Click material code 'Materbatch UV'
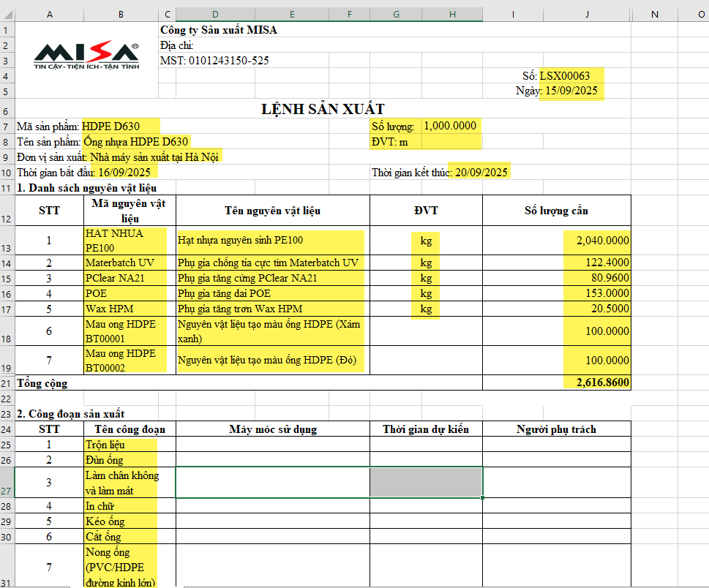The width and height of the screenshot is (709, 588). [120, 263]
